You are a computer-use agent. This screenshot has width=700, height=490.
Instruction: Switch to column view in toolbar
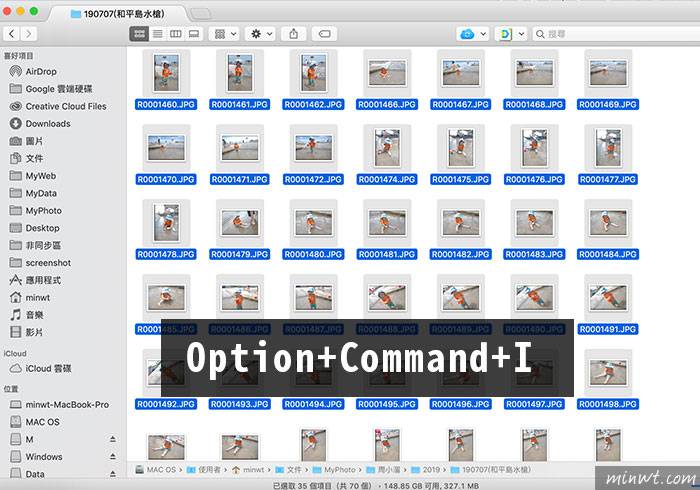coord(176,33)
